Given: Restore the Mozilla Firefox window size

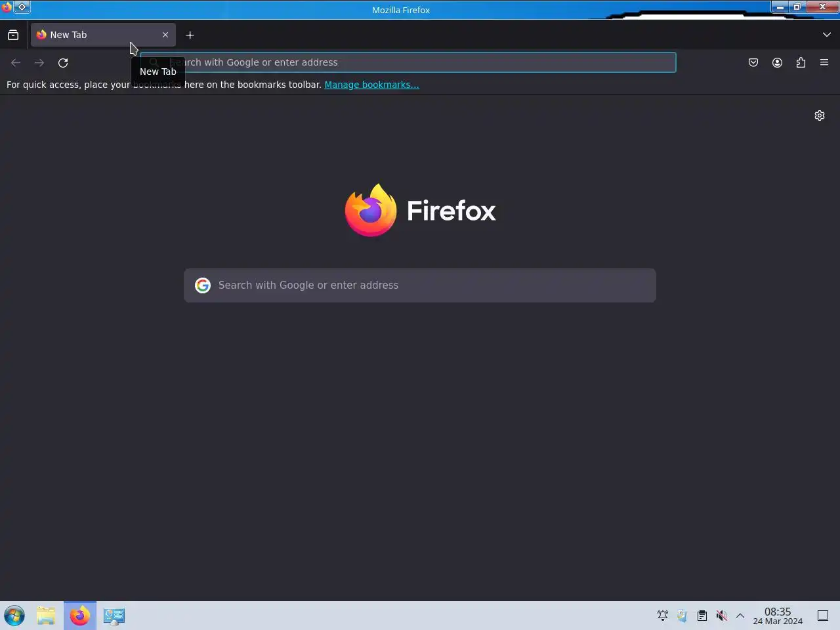Looking at the screenshot, I should click(797, 7).
